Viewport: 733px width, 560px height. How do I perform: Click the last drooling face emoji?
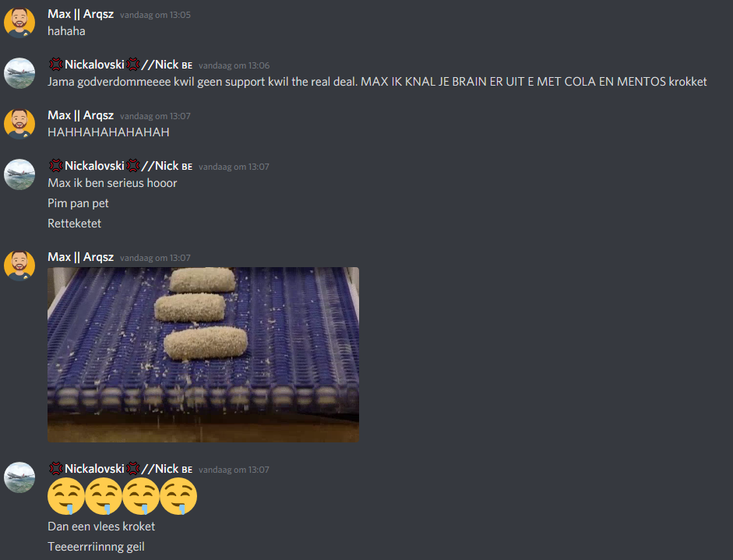pos(178,496)
